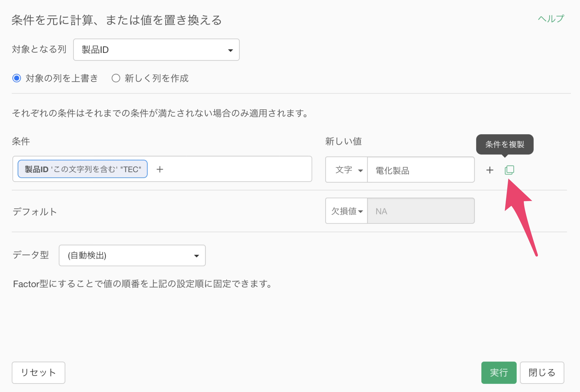This screenshot has width=580, height=392.
Task: Open the データ型 (自動検出) dropdown
Action: (x=132, y=256)
